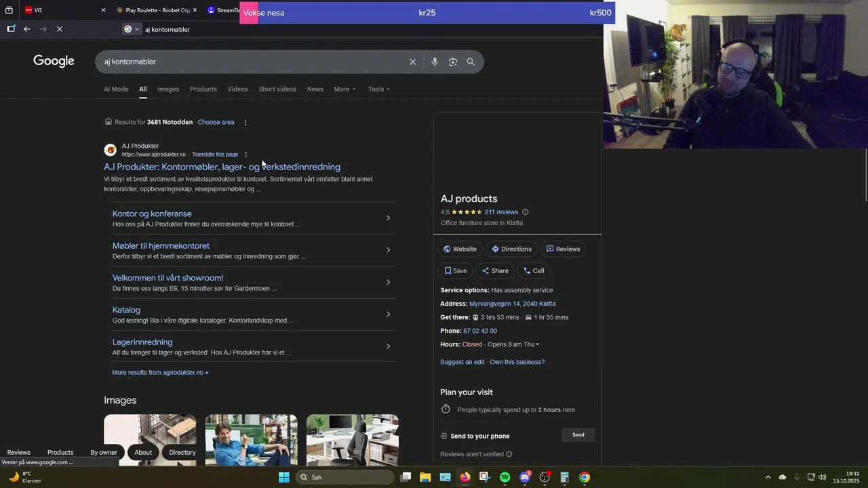Close the VG browser tab
The image size is (868, 488).
pyautogui.click(x=103, y=10)
